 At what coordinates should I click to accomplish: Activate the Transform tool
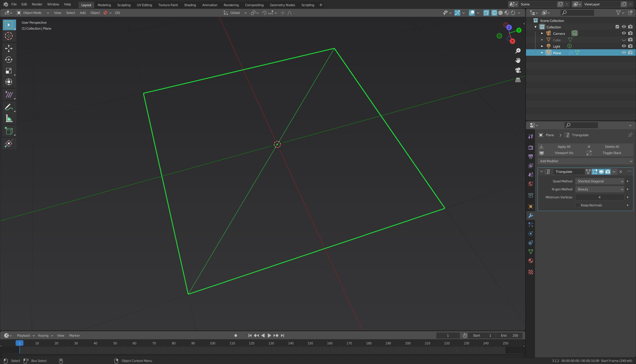click(x=9, y=82)
